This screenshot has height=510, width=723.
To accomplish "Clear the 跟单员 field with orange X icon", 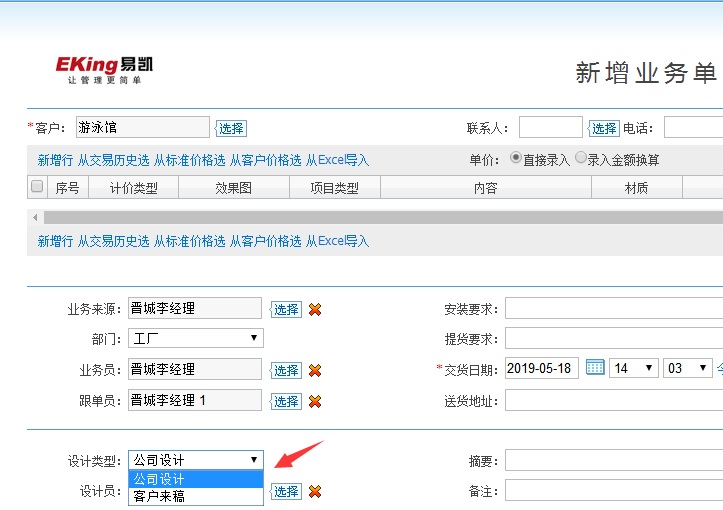I will [x=315, y=401].
